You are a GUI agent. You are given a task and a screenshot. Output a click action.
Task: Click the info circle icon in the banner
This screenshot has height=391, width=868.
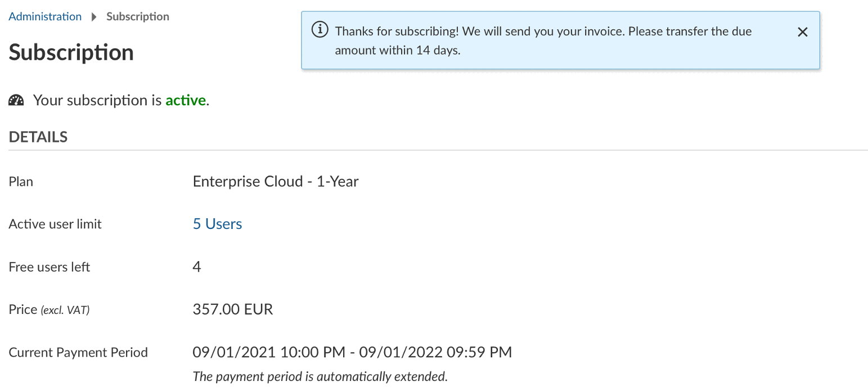[320, 30]
